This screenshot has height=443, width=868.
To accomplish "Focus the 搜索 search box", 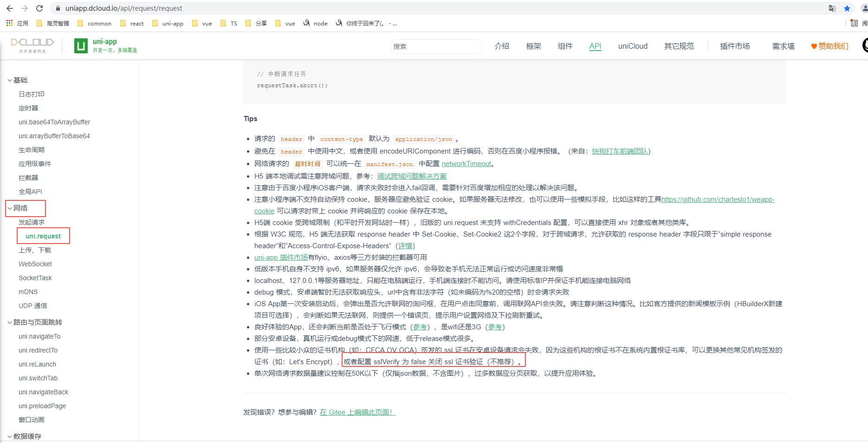I will pos(435,46).
